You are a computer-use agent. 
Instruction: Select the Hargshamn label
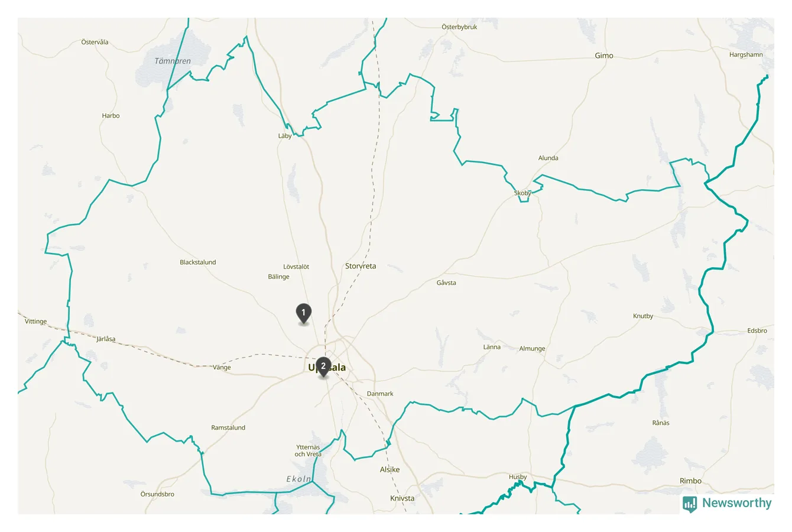pyautogui.click(x=746, y=54)
